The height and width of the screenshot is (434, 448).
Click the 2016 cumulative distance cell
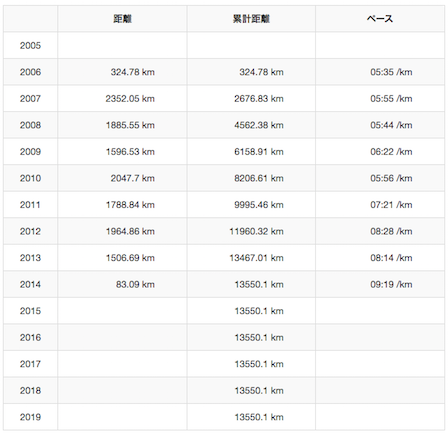coord(251,337)
